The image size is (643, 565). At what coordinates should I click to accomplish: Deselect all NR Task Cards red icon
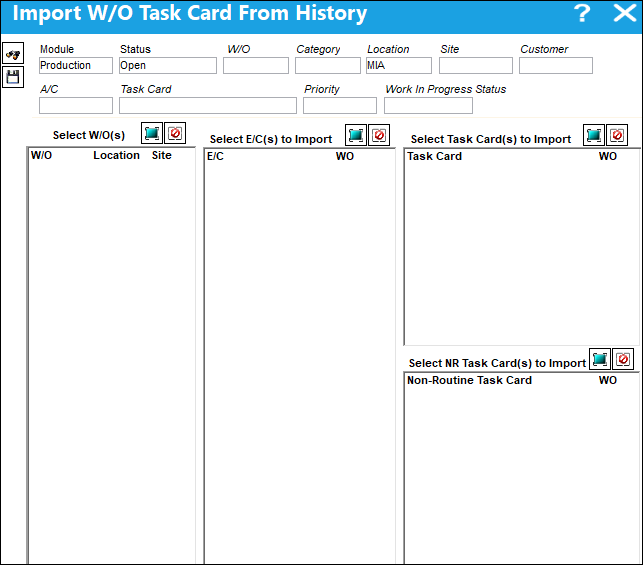(623, 359)
